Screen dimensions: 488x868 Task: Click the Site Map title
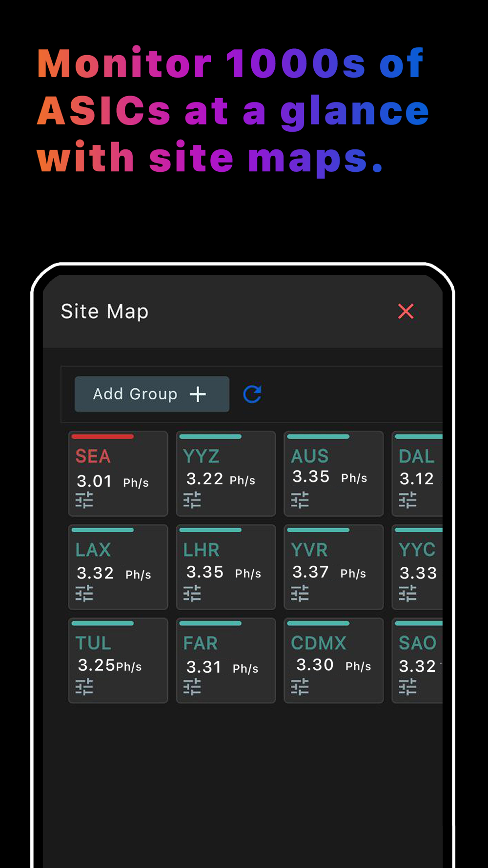[104, 311]
